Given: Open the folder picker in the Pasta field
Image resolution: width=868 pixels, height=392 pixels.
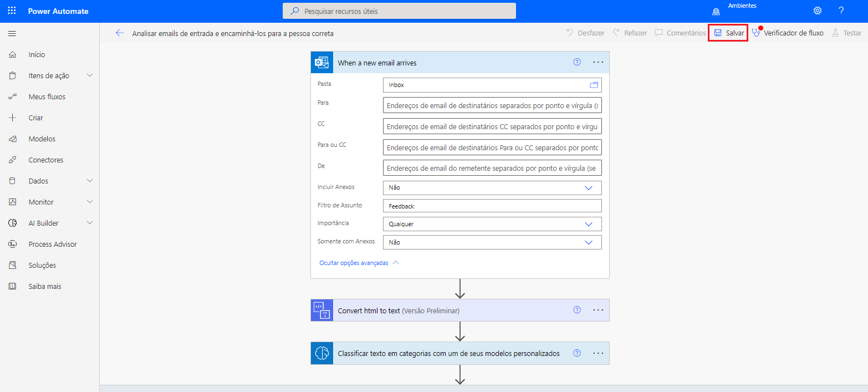Looking at the screenshot, I should (x=594, y=85).
